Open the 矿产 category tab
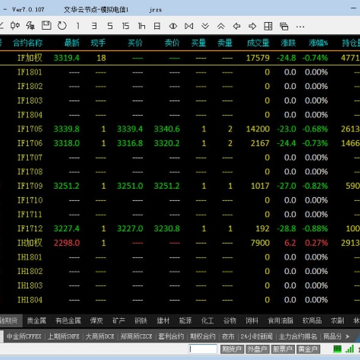 (x=119, y=321)
